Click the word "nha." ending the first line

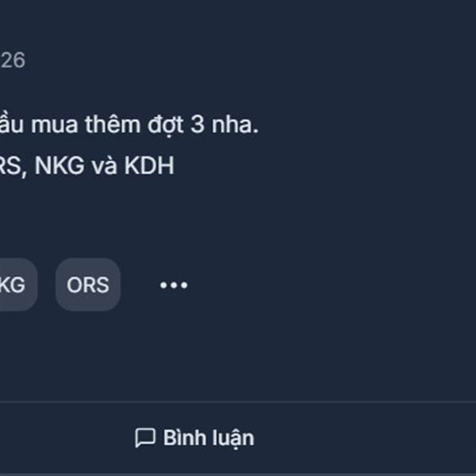235,125
